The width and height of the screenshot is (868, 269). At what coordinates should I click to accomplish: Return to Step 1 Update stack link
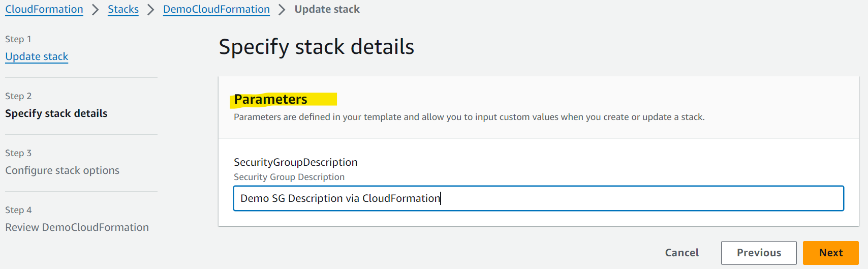point(37,56)
